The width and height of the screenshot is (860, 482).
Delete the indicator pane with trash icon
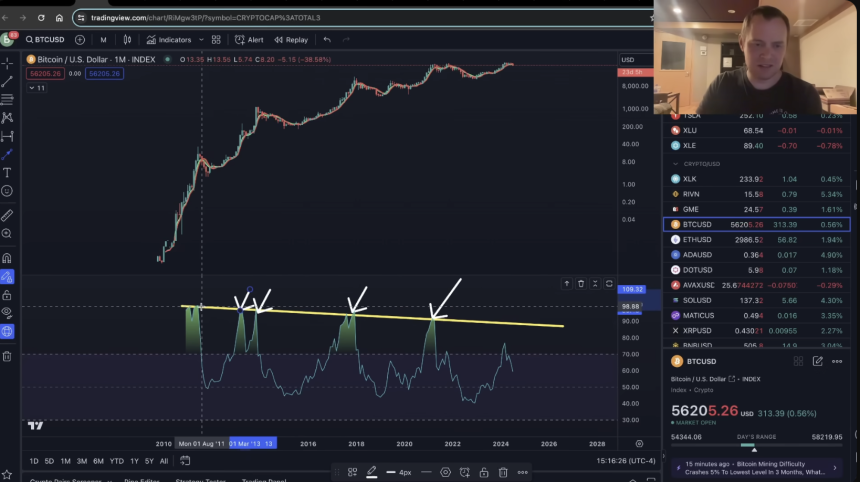point(581,284)
